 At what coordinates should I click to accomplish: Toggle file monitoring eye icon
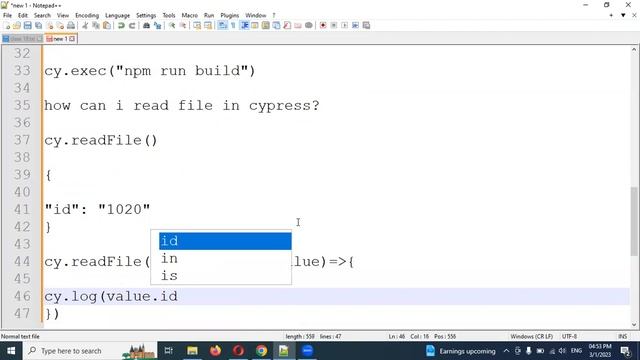pos(309,25)
